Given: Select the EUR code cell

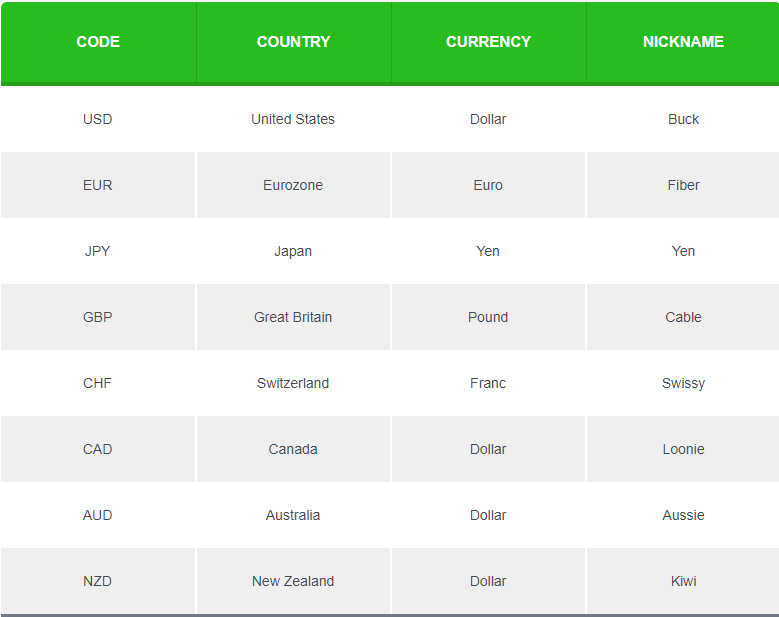Looking at the screenshot, I should [98, 185].
